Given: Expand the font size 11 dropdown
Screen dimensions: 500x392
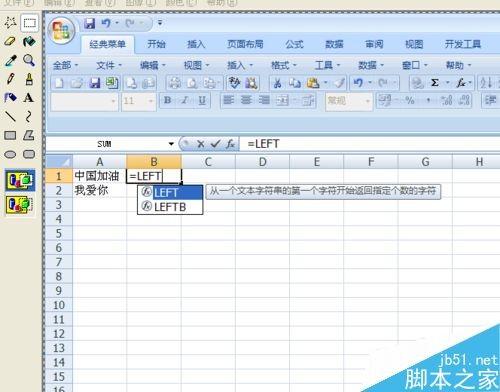Looking at the screenshot, I should (151, 100).
